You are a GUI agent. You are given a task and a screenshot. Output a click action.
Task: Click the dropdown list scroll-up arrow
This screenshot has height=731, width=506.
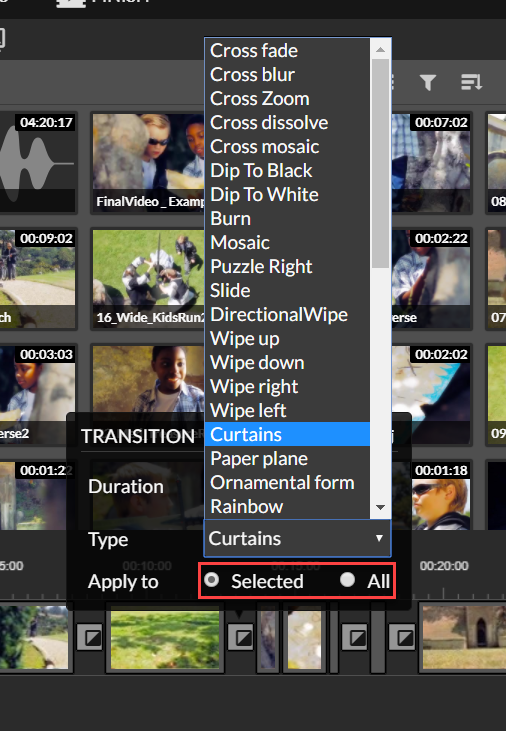pyautogui.click(x=381, y=49)
